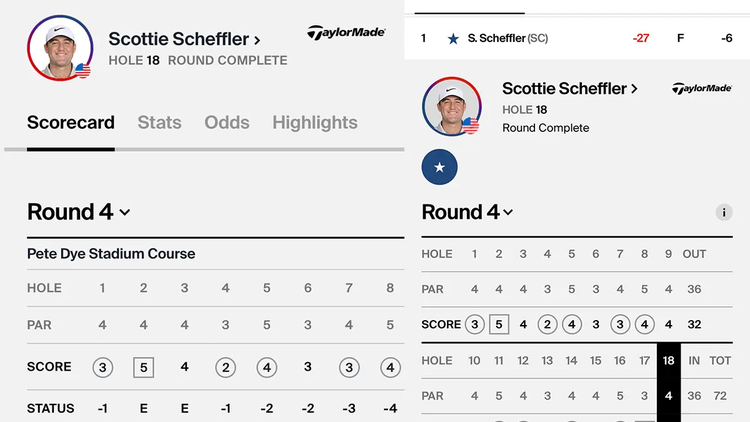Toggle the star beside S. Scheffler leaderboard row
The width and height of the screenshot is (750, 422).
tap(453, 39)
